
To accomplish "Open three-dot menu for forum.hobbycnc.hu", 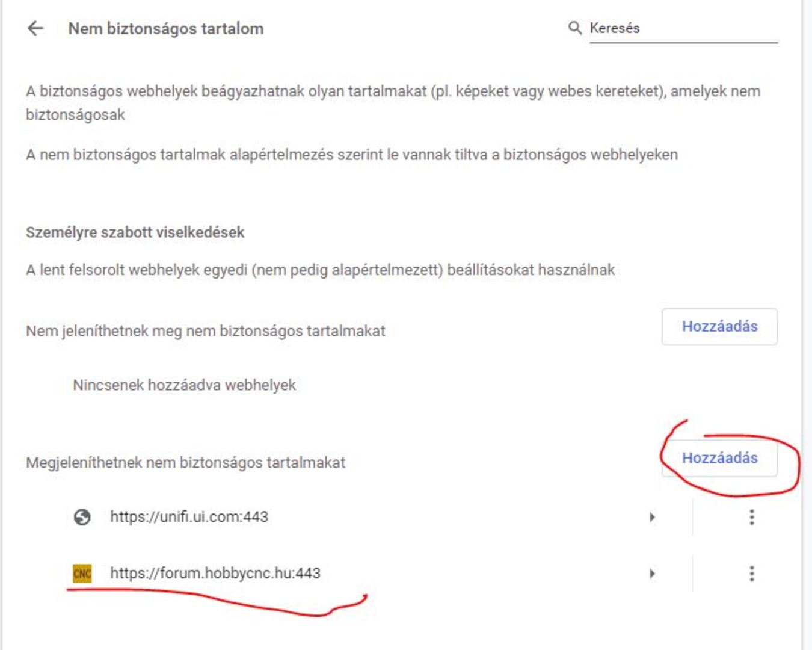I will pyautogui.click(x=751, y=574).
